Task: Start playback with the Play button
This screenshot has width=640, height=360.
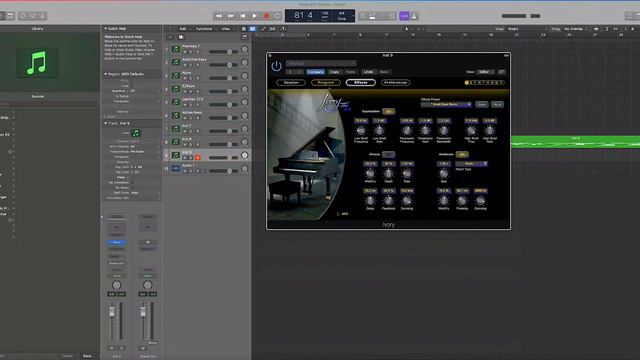Action: (254, 16)
